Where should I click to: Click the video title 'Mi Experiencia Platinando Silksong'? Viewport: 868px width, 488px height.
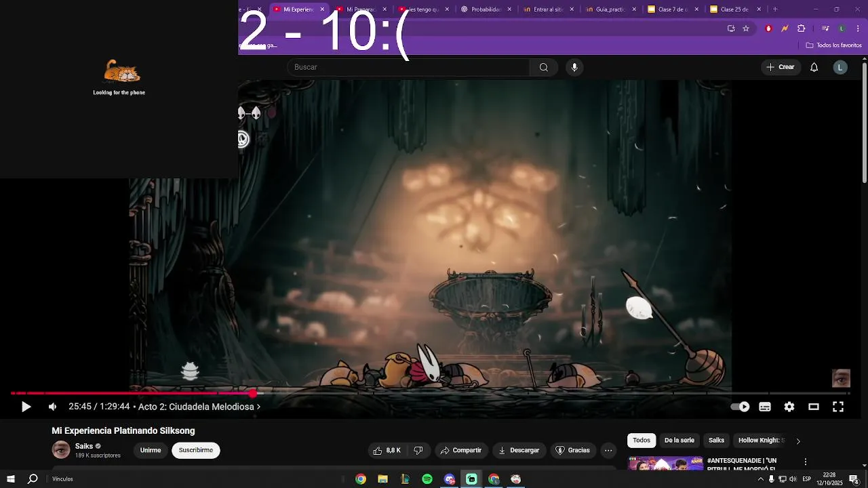click(123, 431)
